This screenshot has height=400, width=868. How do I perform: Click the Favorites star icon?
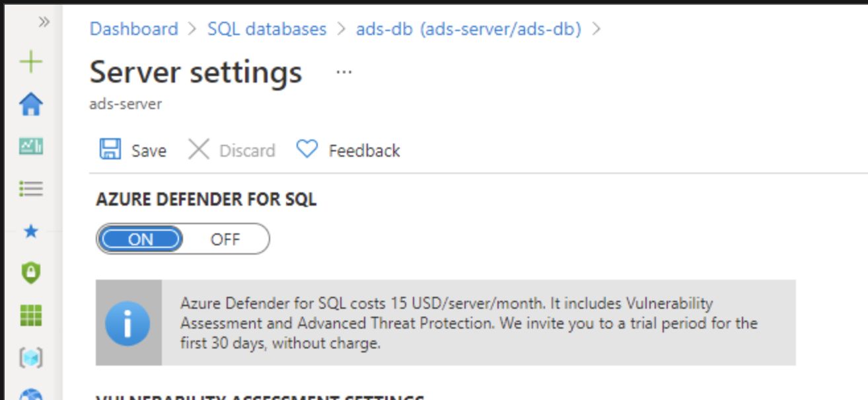pos(30,231)
